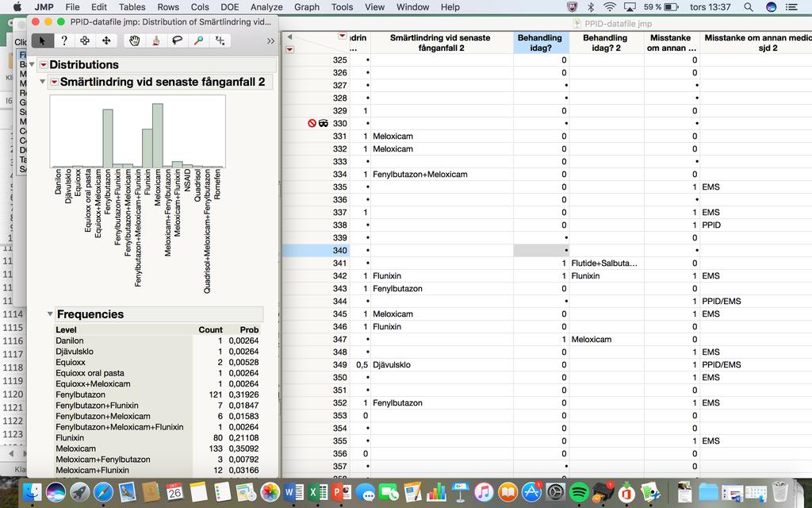The width and height of the screenshot is (812, 508).
Task: Open the columns red triangle menu in data table
Action: (x=343, y=36)
